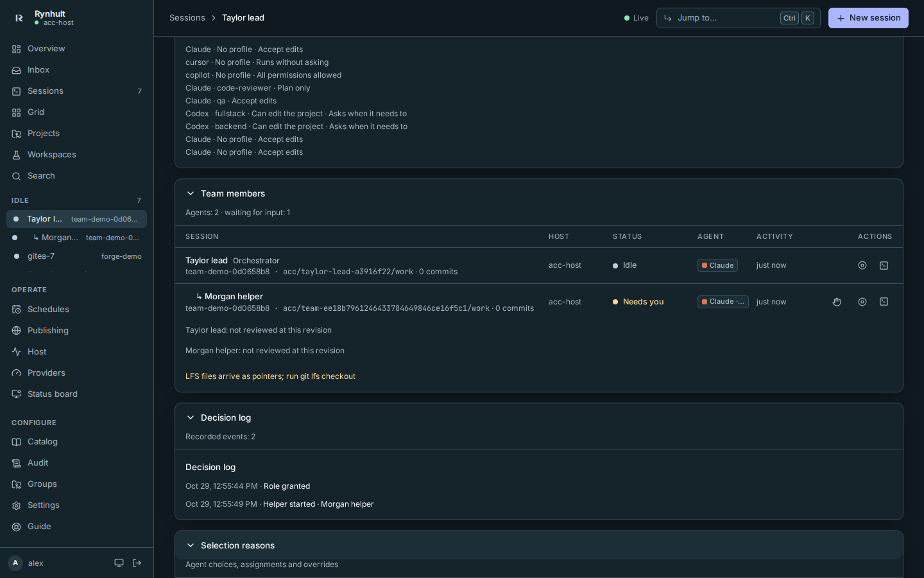Go to Sessions in the sidebar
924x578 pixels.
click(76, 91)
